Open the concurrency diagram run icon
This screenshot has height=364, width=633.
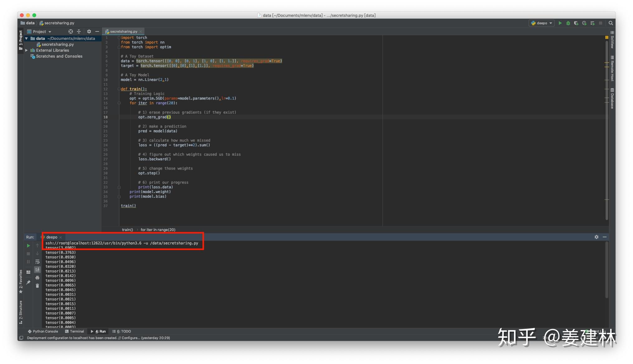click(x=593, y=23)
